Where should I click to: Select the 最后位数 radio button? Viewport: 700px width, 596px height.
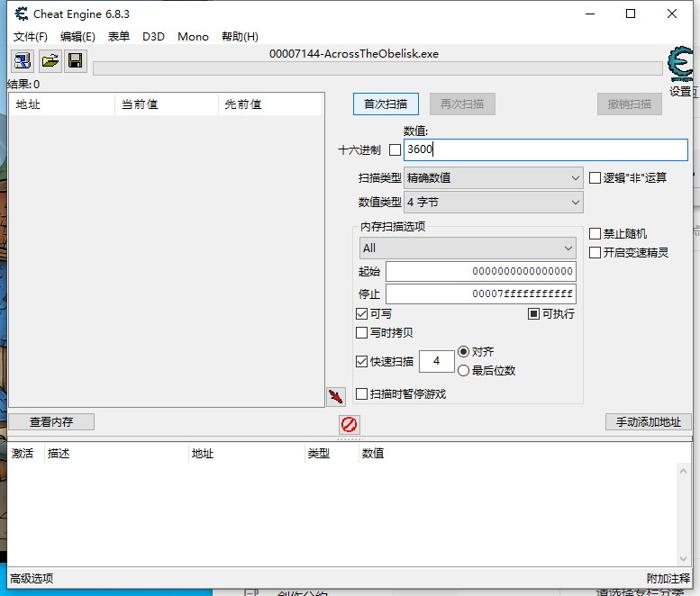coord(463,370)
